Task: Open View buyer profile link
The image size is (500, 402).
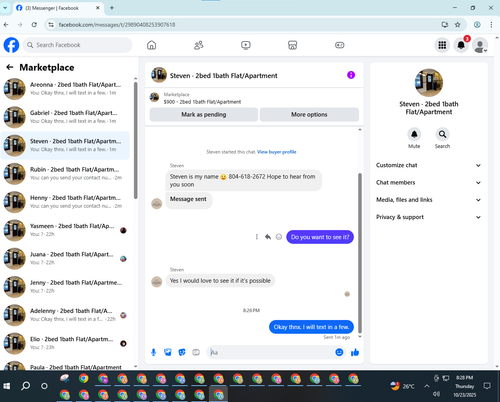Action: click(277, 152)
